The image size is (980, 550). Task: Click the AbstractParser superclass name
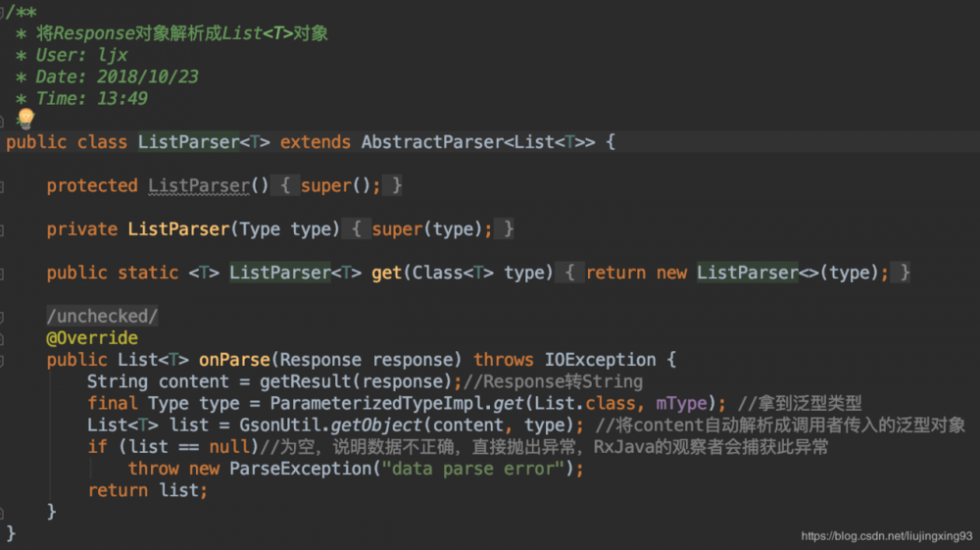[x=431, y=142]
